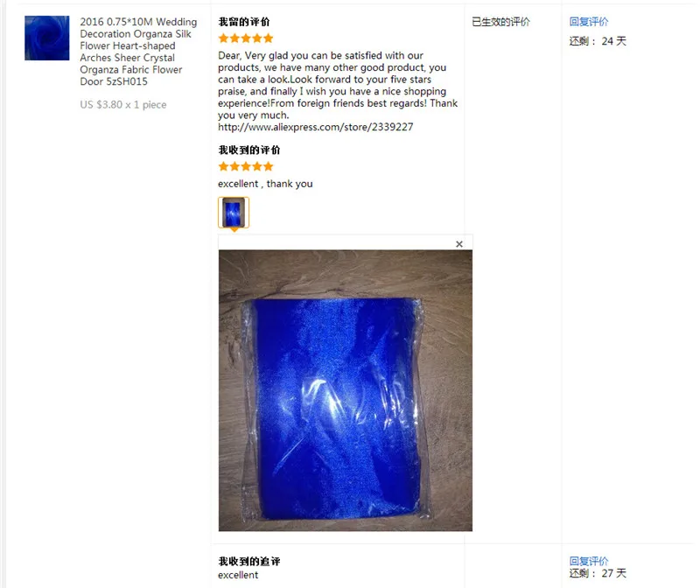700x588 pixels.
Task: Click the follow-up 'excellent' review text
Action: [x=238, y=575]
